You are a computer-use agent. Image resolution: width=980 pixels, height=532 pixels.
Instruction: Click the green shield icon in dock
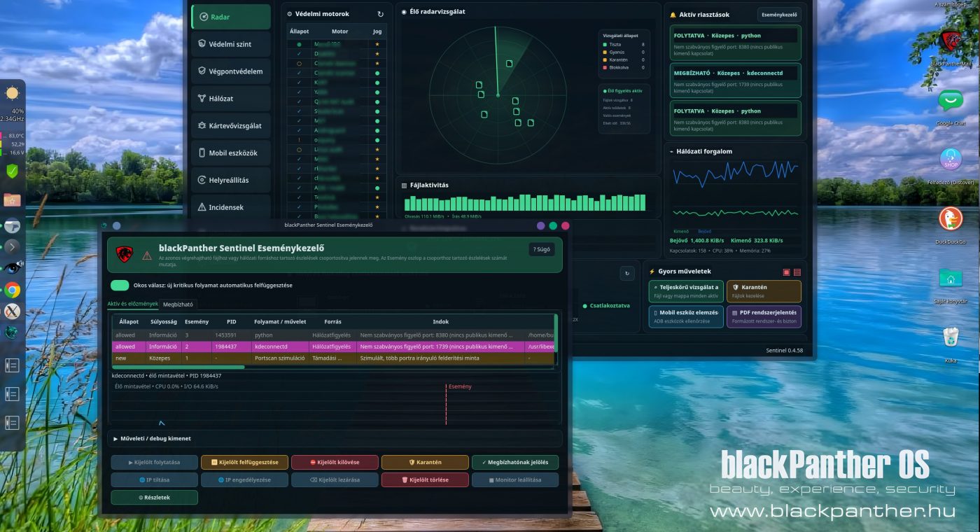(12, 171)
